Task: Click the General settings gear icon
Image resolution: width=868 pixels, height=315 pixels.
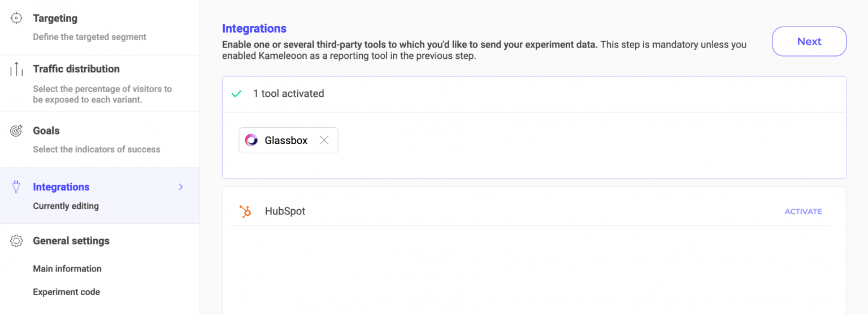Action: point(16,241)
